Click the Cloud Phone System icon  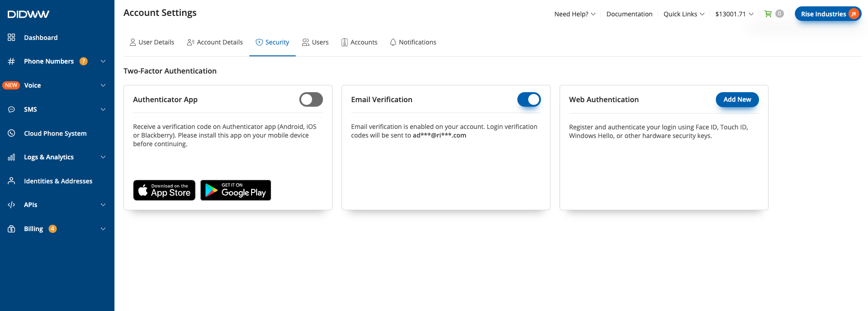coord(11,133)
